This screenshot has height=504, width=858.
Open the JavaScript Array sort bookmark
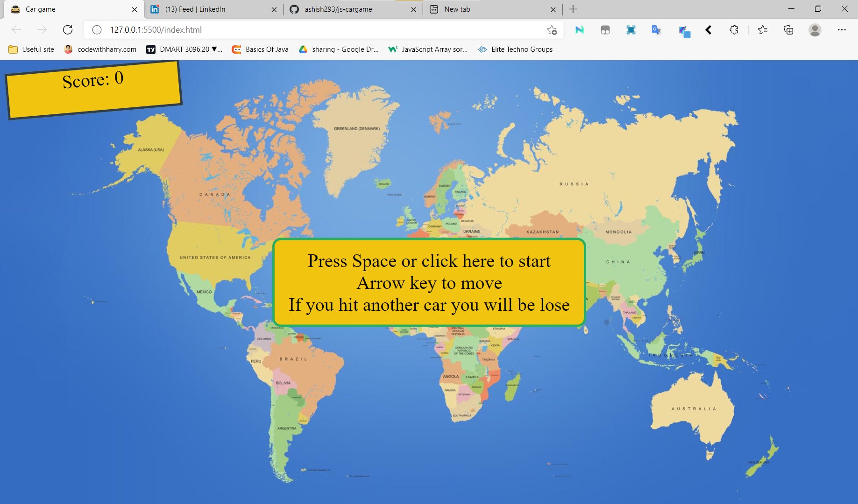tap(428, 49)
